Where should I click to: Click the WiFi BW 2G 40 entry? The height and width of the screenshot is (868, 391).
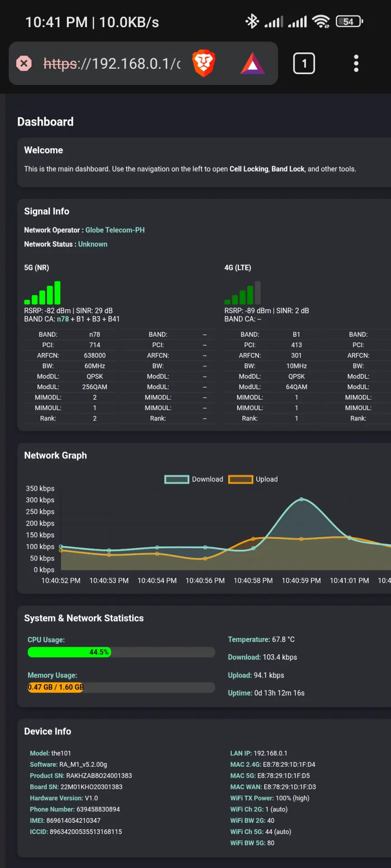click(x=252, y=821)
